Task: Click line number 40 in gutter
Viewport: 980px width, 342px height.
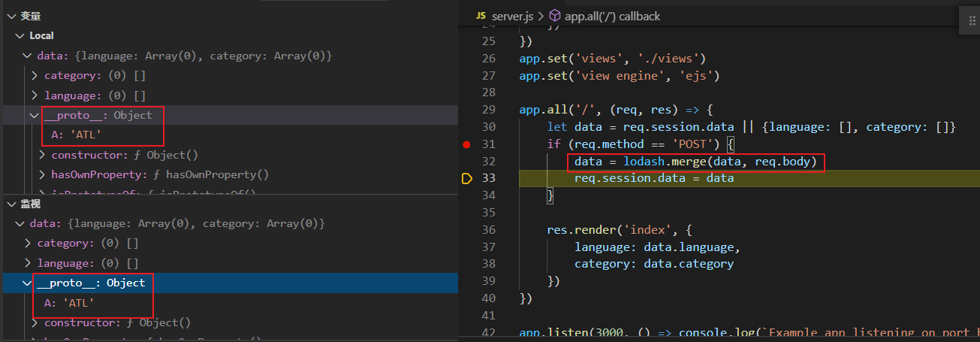Action: [488, 298]
